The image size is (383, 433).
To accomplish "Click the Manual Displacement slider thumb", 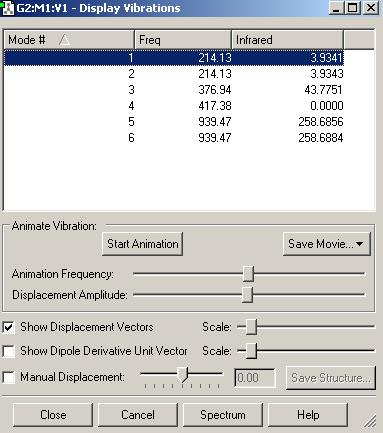I will 182,375.
